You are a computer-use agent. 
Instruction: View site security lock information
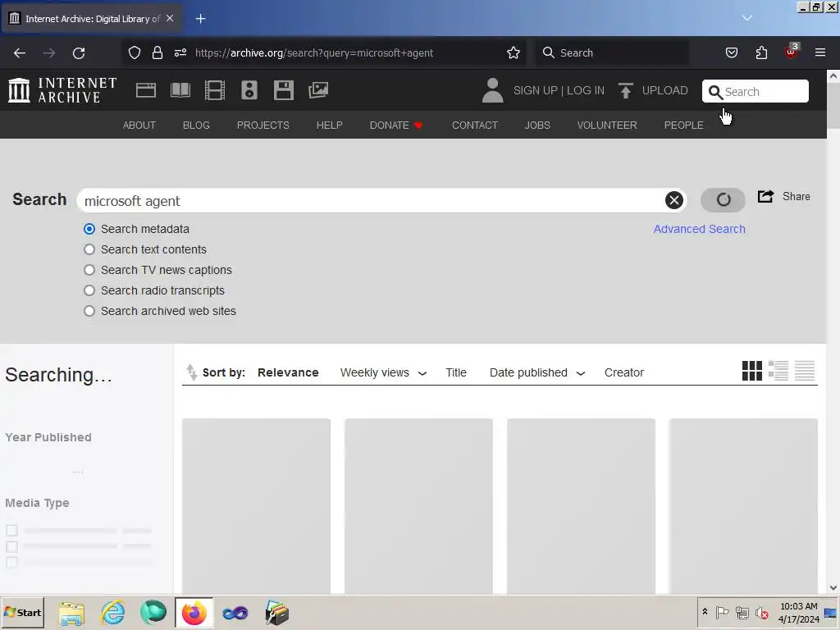(157, 53)
